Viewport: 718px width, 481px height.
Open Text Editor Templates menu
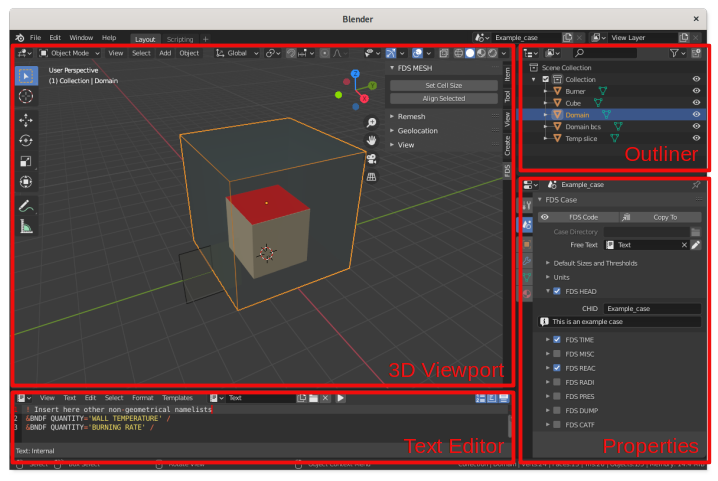click(178, 398)
